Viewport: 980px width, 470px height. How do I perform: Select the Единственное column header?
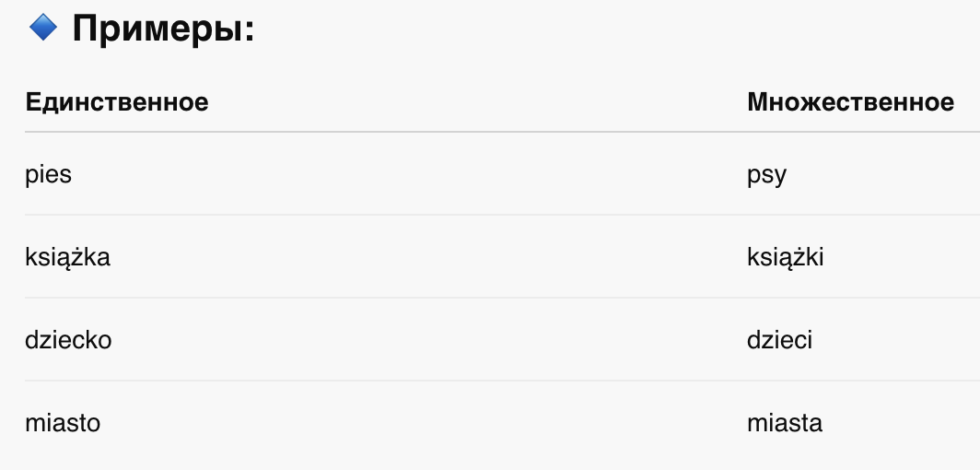coord(117,101)
